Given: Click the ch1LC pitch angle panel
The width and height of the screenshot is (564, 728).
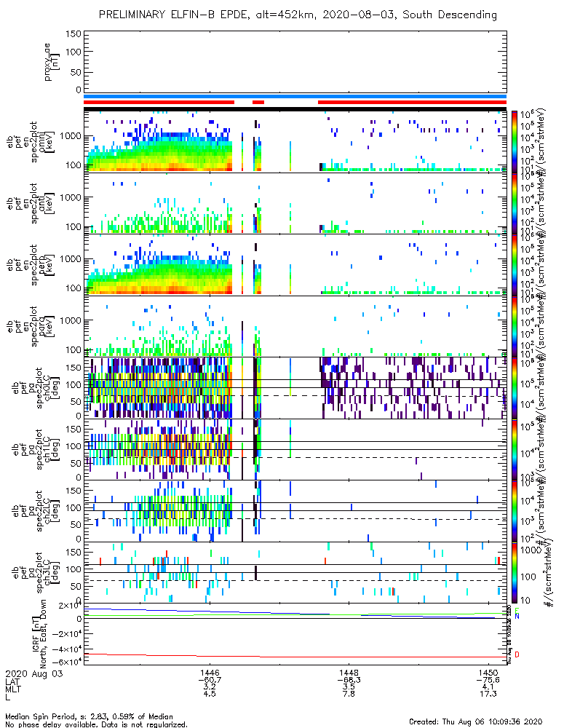Looking at the screenshot, I should point(295,449).
